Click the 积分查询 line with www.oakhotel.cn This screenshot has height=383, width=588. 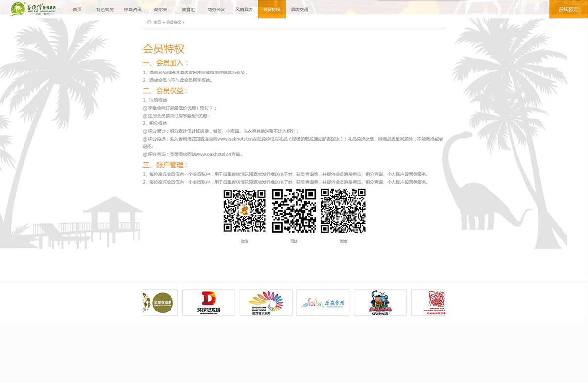point(193,154)
